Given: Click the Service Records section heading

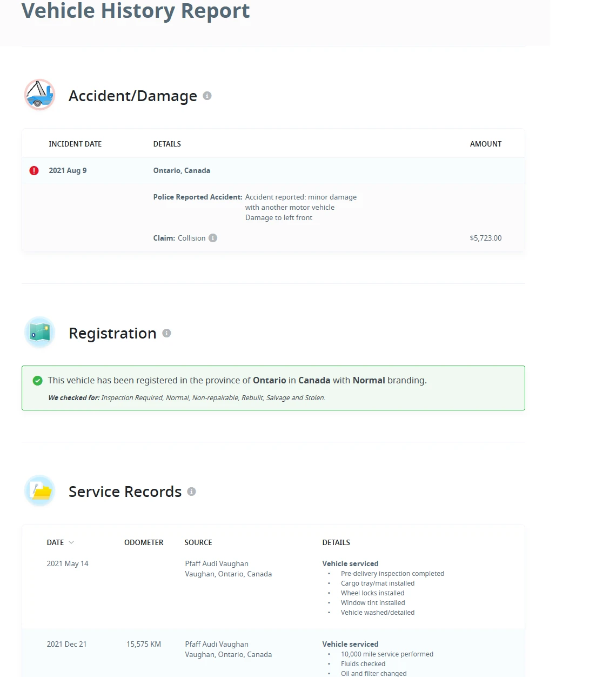Looking at the screenshot, I should [x=125, y=492].
